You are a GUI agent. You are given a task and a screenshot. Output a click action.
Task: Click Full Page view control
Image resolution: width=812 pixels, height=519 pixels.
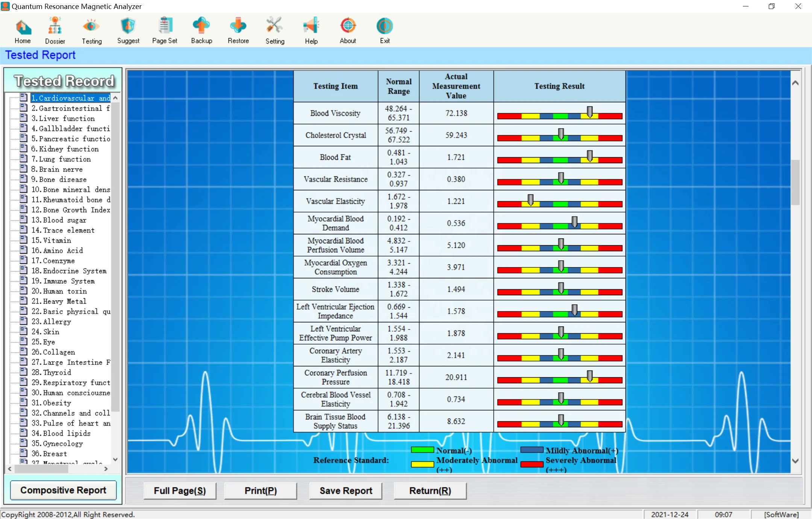[x=179, y=491]
